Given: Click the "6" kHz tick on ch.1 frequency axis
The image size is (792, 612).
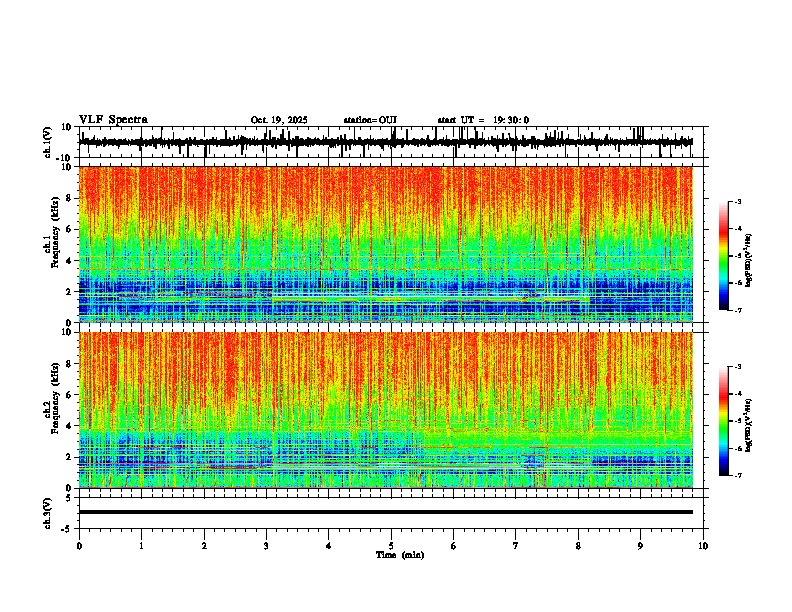Looking at the screenshot, I should coord(69,229).
